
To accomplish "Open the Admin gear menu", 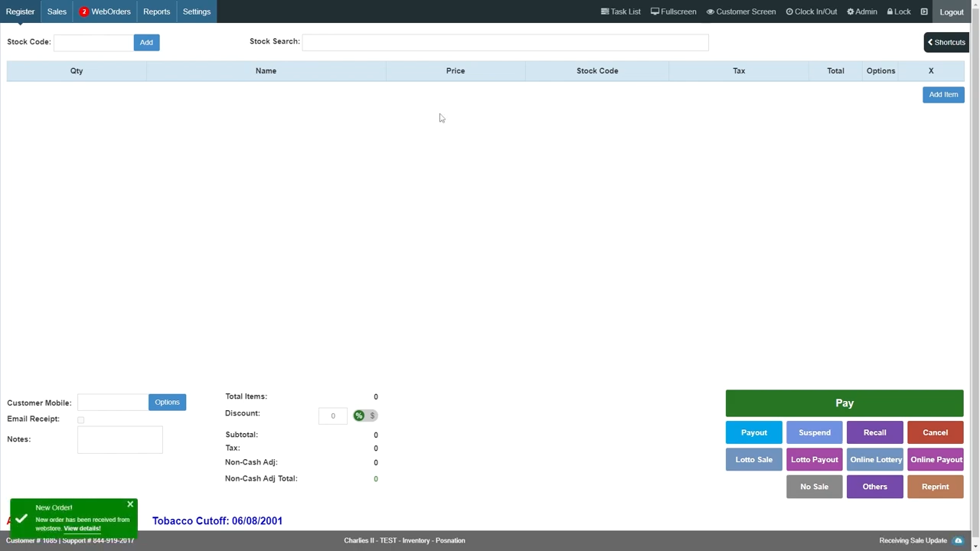I will point(861,11).
